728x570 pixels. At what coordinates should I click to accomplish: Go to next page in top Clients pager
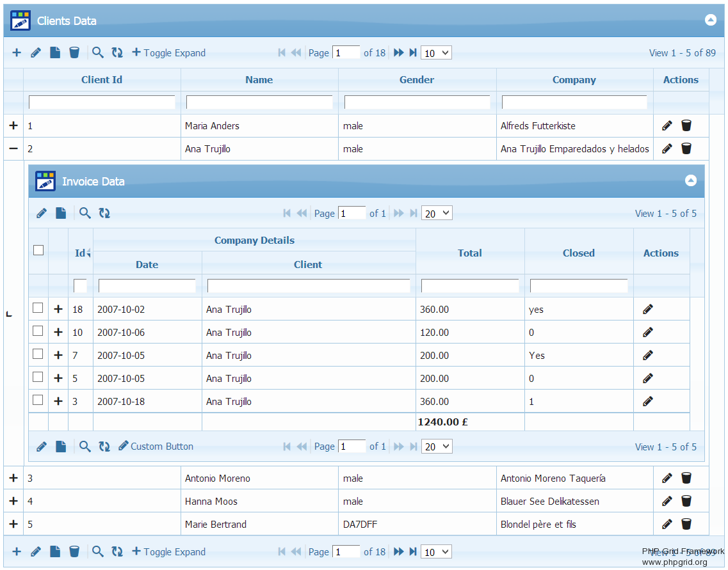pos(398,52)
